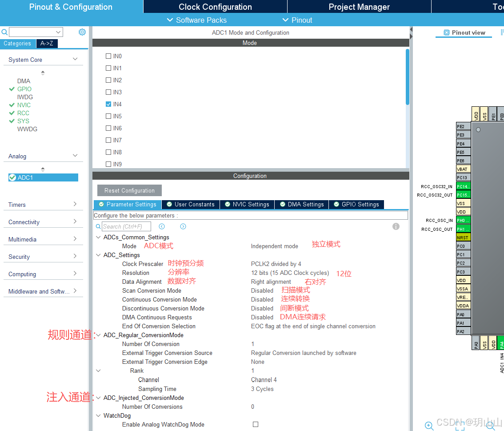The width and height of the screenshot is (504, 431).
Task: Click the info icon in Parameter Settings
Action: point(396,226)
